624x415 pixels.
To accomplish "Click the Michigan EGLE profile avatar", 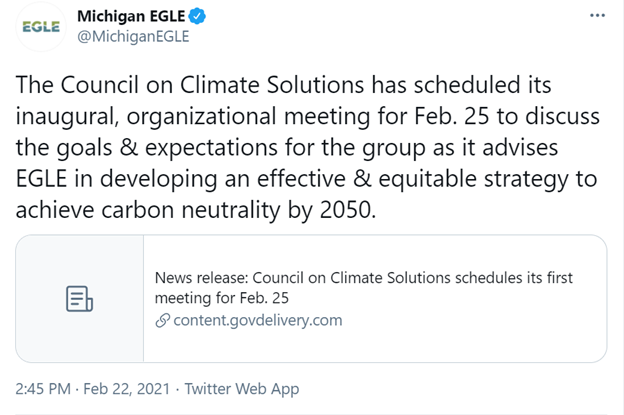I will [39, 28].
